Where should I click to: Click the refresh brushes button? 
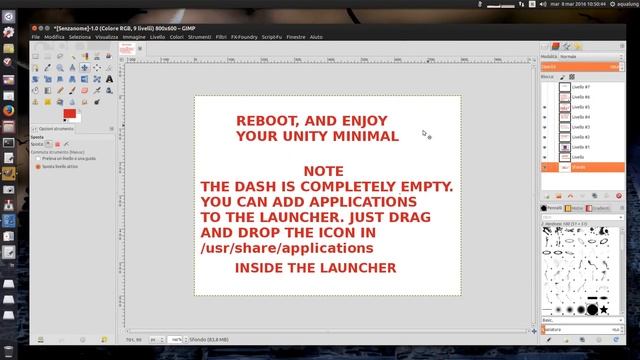click(x=616, y=340)
